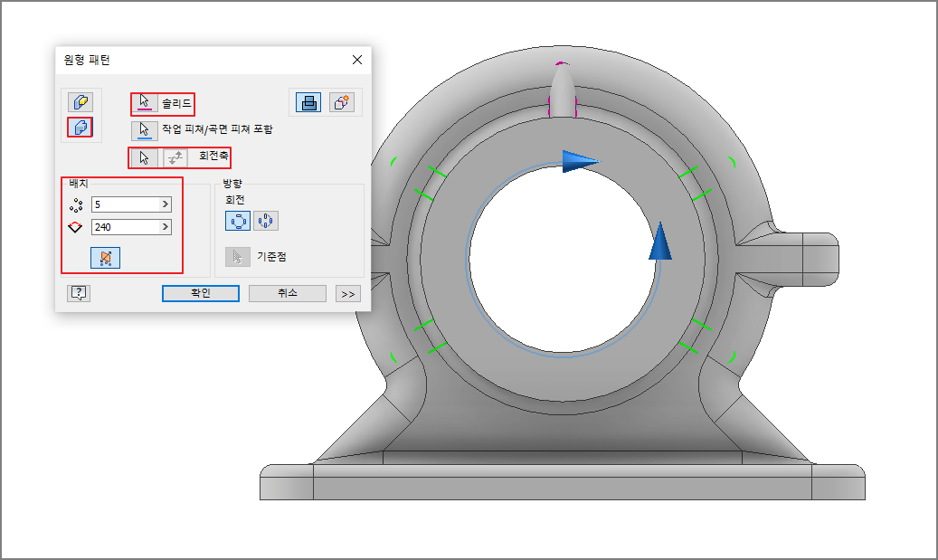This screenshot has width=938, height=560.
Task: Close the 원형 패턴 dialog
Action: click(357, 60)
